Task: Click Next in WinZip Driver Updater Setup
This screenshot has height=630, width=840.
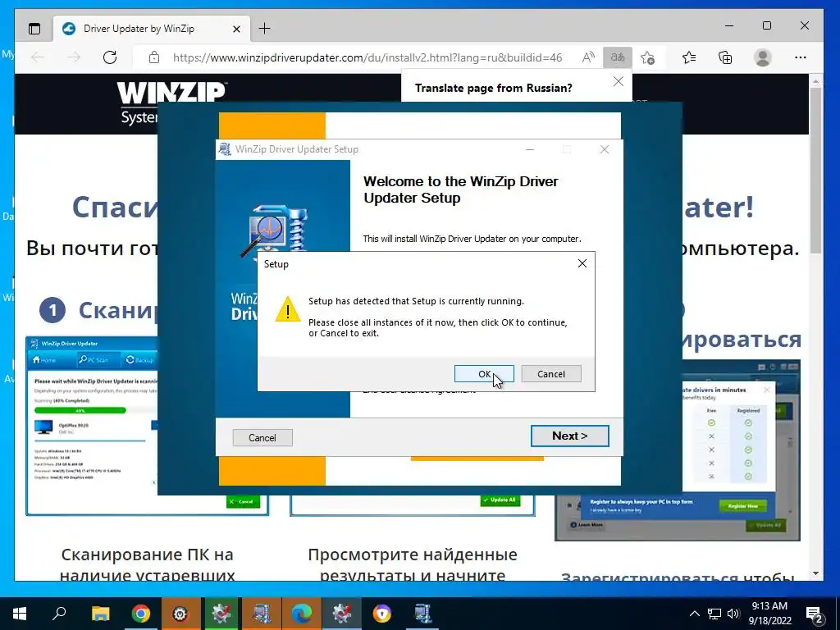Action: [x=569, y=436]
